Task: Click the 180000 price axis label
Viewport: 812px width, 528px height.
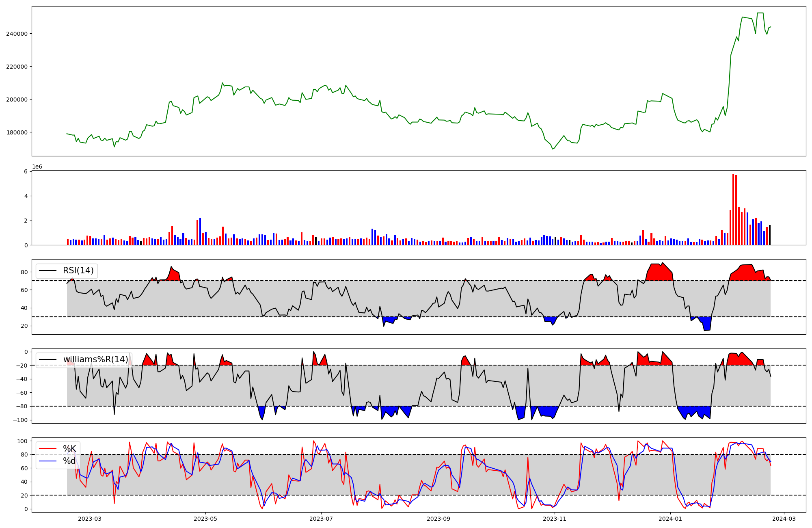Action: pos(17,132)
